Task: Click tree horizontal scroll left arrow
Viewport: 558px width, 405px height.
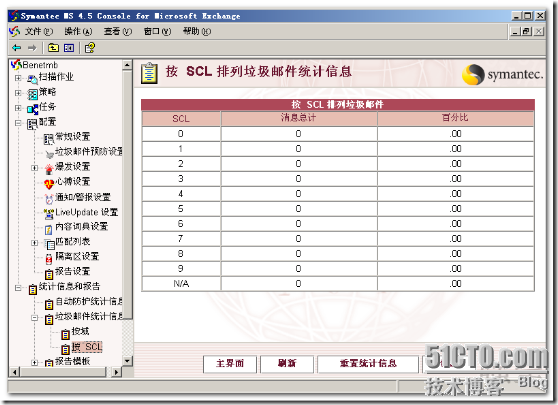Action: pos(14,372)
